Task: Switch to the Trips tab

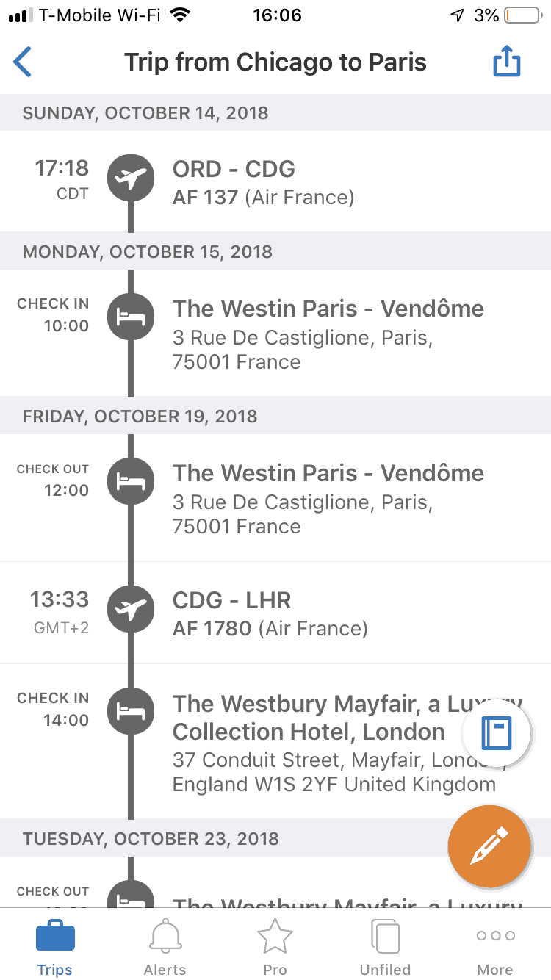Action: pyautogui.click(x=55, y=948)
